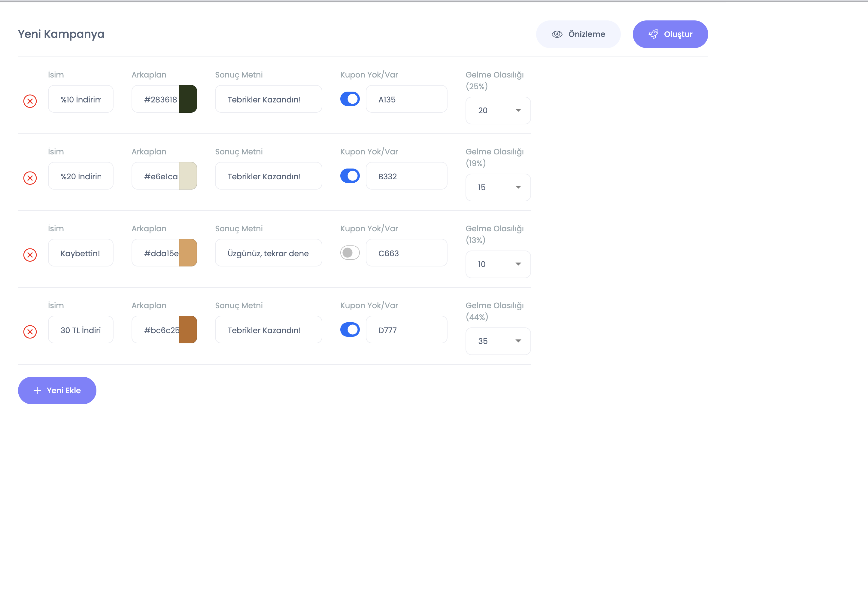Click the Önizleme preview button
This screenshot has width=868, height=602.
578,34
